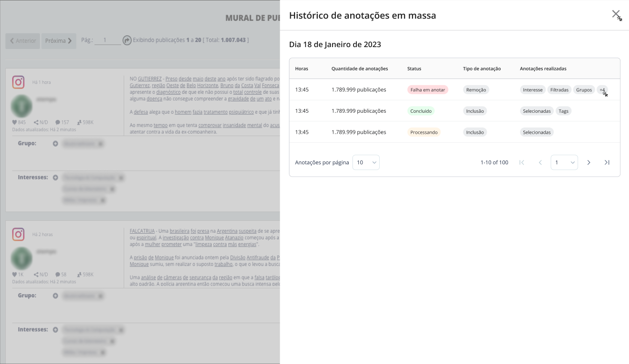Click the 'Status' column header
The width and height of the screenshot is (629, 364).
tap(414, 69)
